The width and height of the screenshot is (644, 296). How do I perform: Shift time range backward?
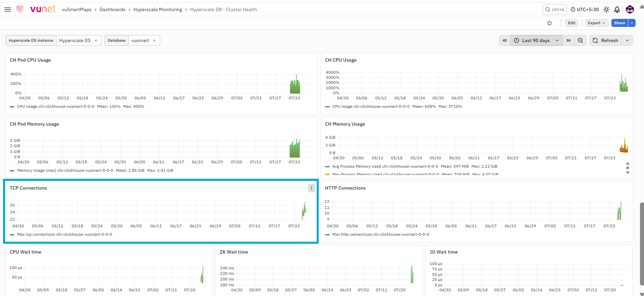pyautogui.click(x=505, y=40)
